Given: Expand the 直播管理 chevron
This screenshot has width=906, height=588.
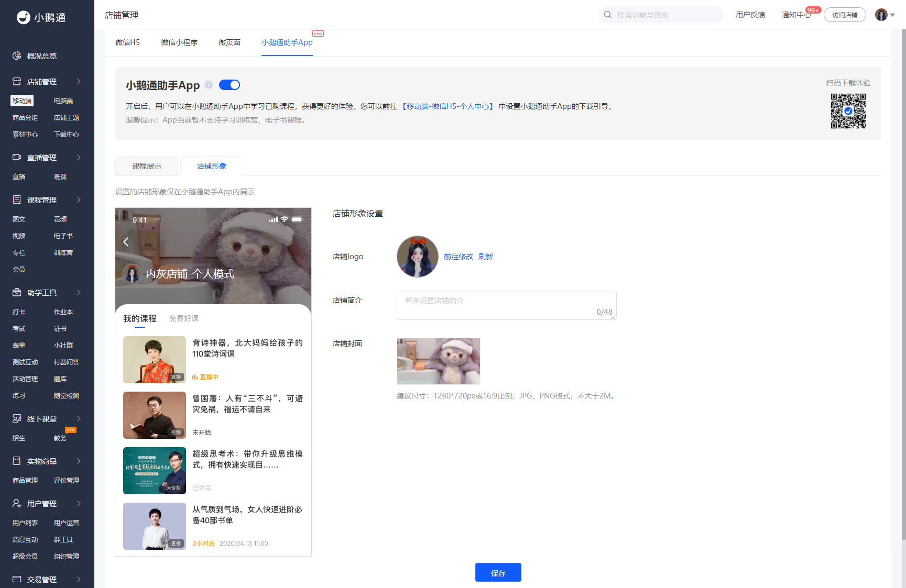Looking at the screenshot, I should (79, 157).
